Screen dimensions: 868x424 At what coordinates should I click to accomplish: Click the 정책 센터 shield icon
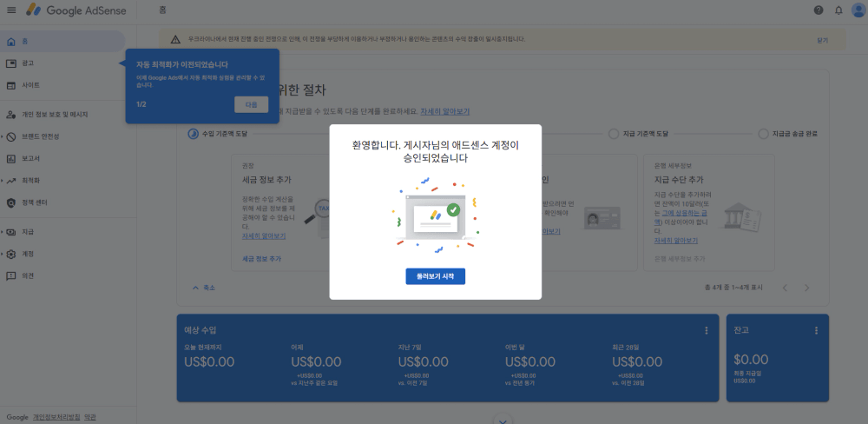point(11,202)
